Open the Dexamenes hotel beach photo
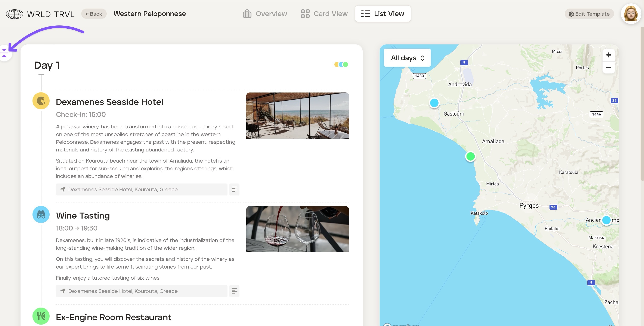The image size is (644, 326). (297, 115)
